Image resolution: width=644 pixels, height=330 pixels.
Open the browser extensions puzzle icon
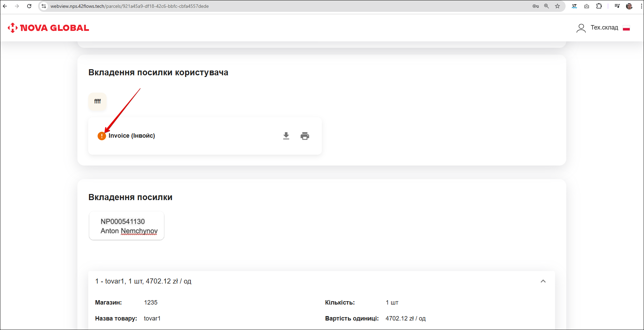599,6
